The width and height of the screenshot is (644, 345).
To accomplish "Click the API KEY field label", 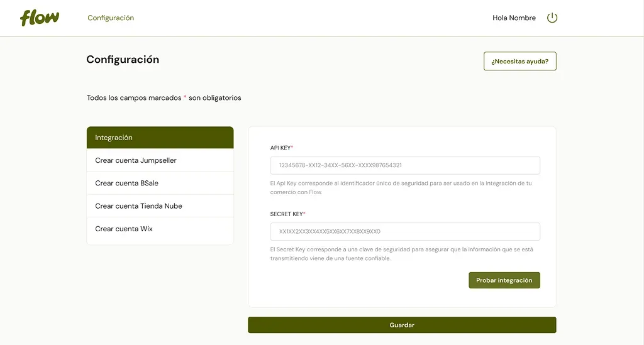I will click(282, 148).
